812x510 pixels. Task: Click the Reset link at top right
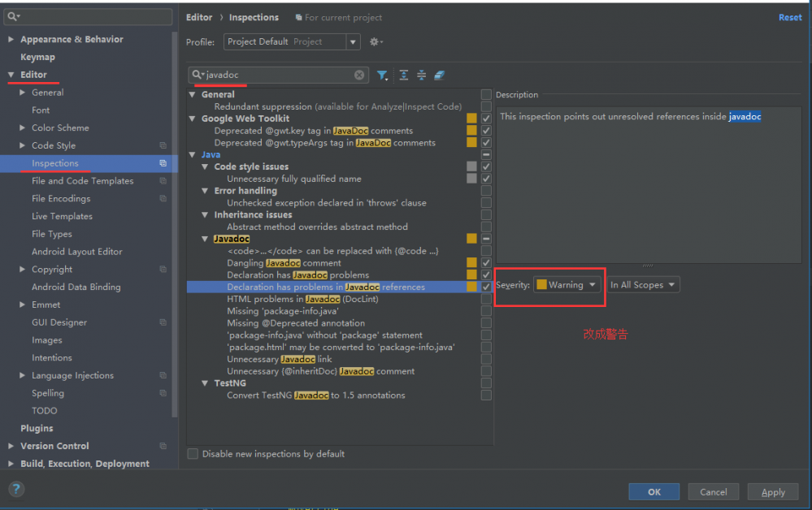pos(789,16)
